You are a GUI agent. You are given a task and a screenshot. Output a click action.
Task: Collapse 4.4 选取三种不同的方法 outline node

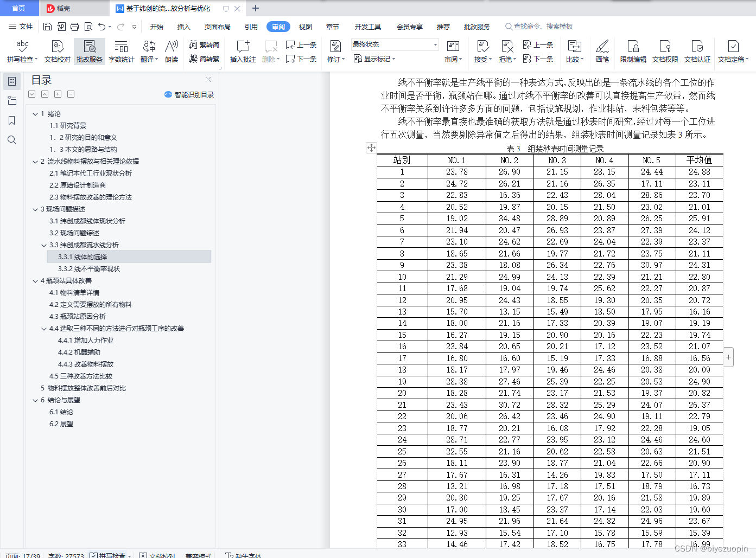44,329
